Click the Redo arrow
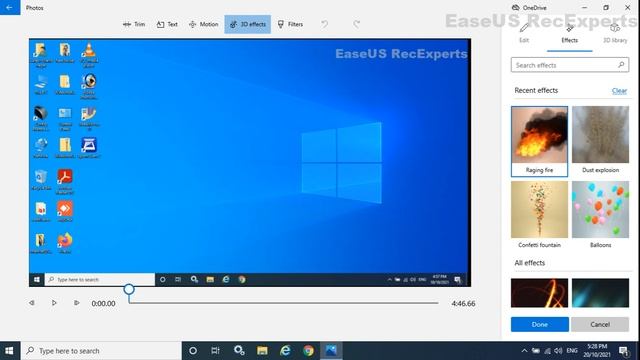The height and width of the screenshot is (360, 640). [357, 24]
